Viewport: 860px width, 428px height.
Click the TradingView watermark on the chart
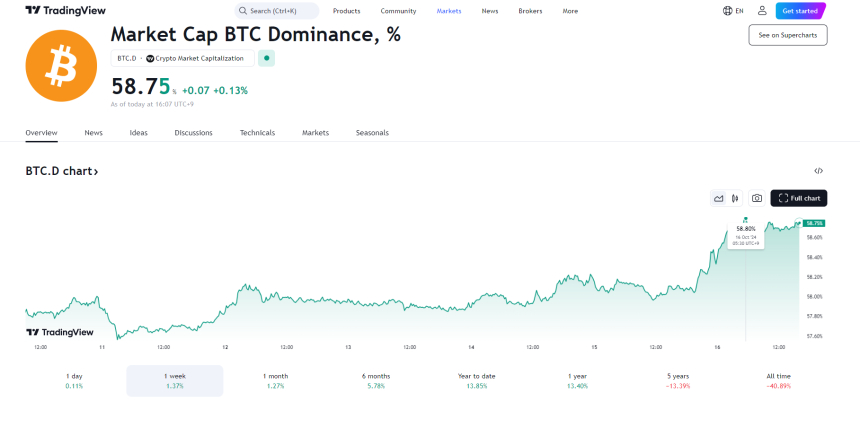pyautogui.click(x=60, y=332)
